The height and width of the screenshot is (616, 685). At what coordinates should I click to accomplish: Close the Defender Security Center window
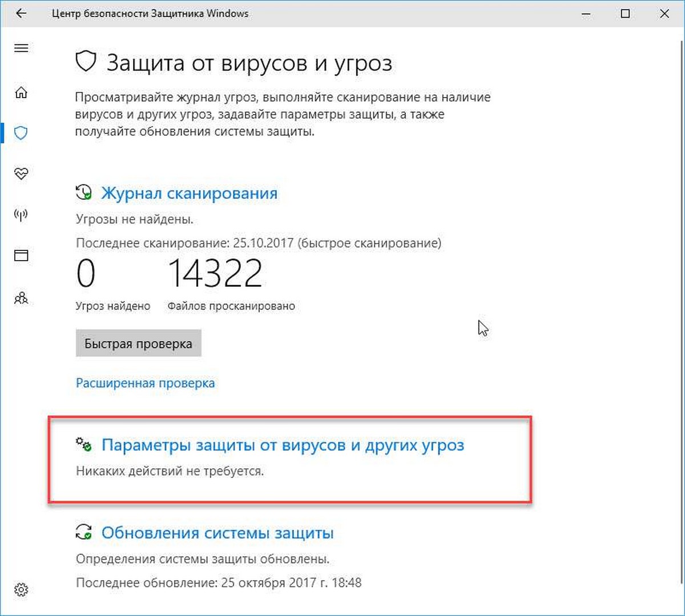pos(664,14)
